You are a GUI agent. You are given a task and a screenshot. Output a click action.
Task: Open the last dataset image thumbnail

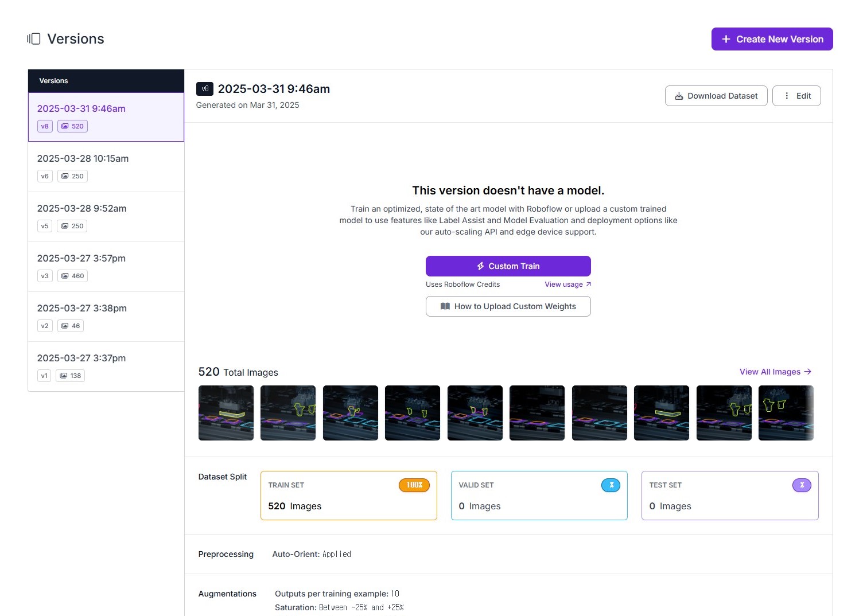coord(786,413)
